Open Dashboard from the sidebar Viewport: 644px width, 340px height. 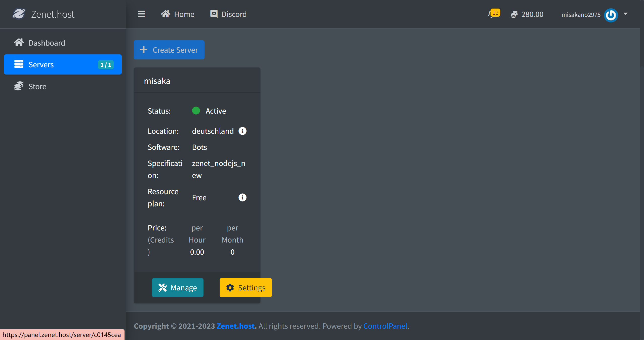coord(47,43)
